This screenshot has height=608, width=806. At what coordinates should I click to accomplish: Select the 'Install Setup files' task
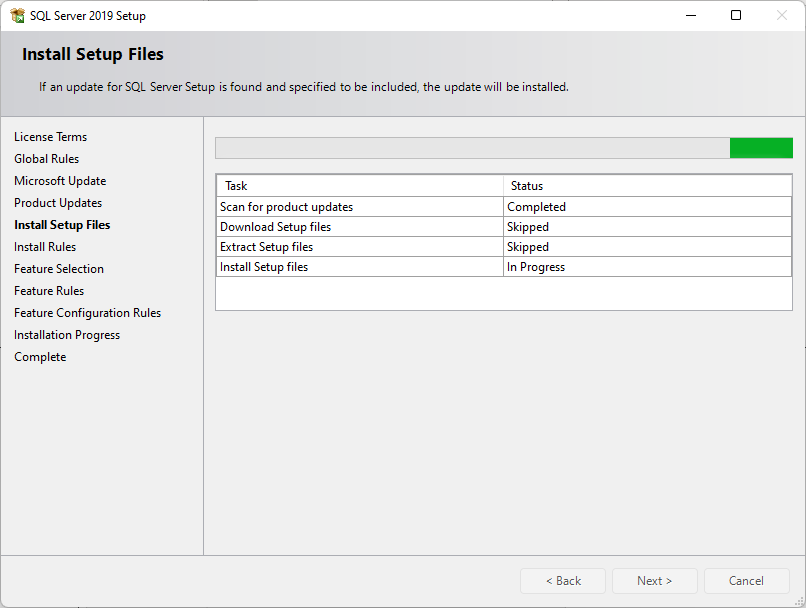pos(360,267)
